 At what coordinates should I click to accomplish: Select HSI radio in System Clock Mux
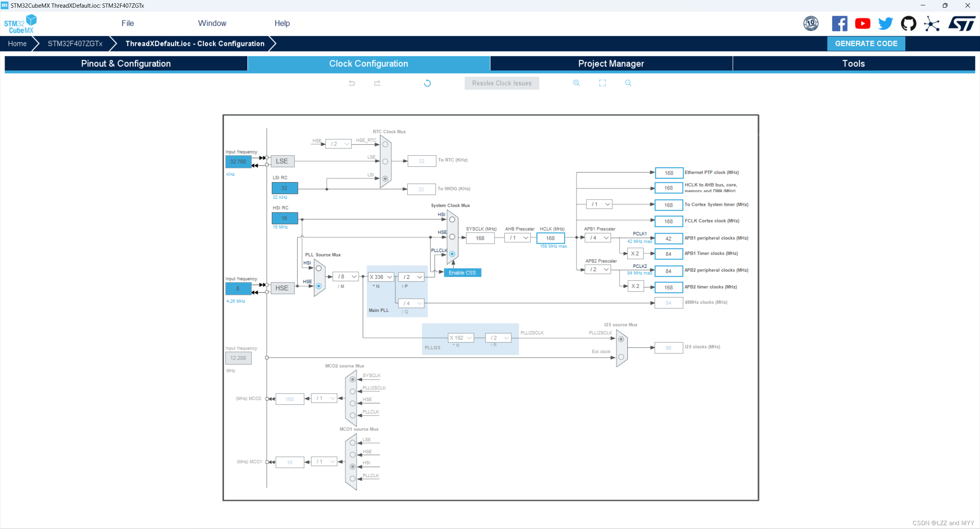coord(452,219)
